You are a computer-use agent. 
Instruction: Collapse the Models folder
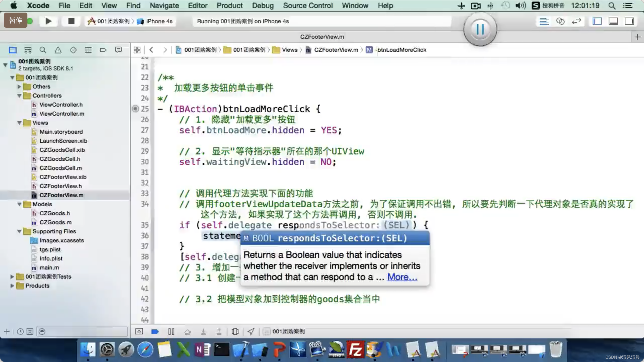click(19, 204)
